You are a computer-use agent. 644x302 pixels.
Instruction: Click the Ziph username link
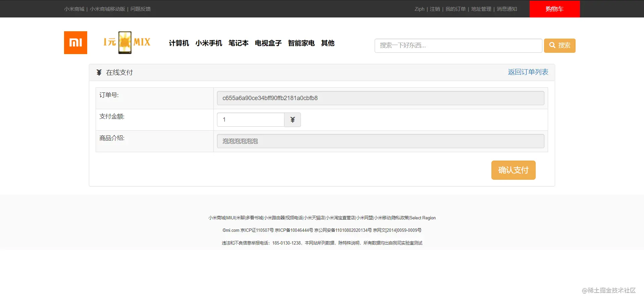tap(420, 9)
